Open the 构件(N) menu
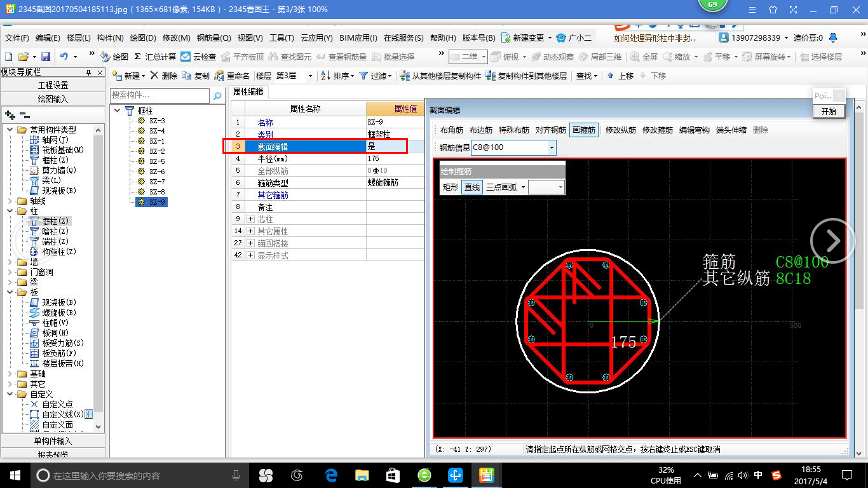868x488 pixels. click(111, 38)
